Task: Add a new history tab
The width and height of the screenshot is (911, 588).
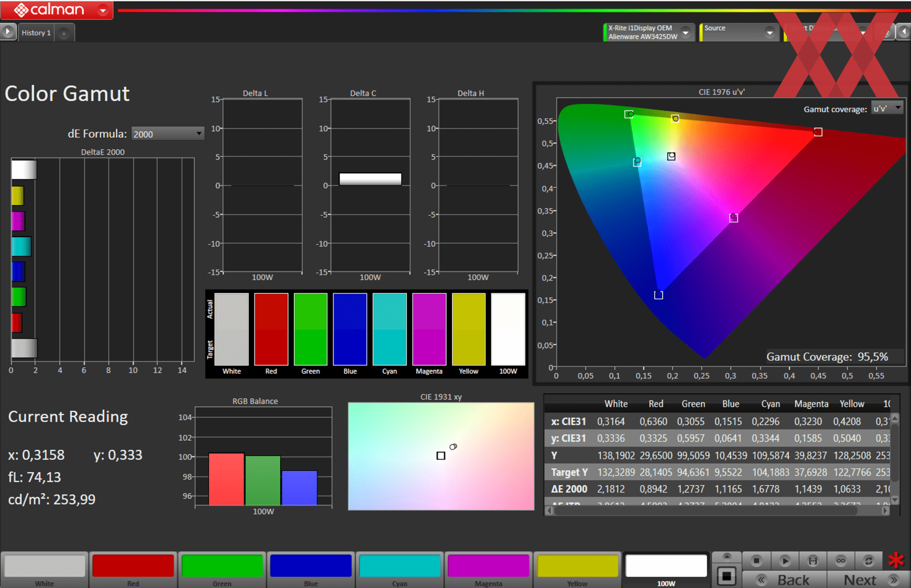Action: tap(64, 33)
